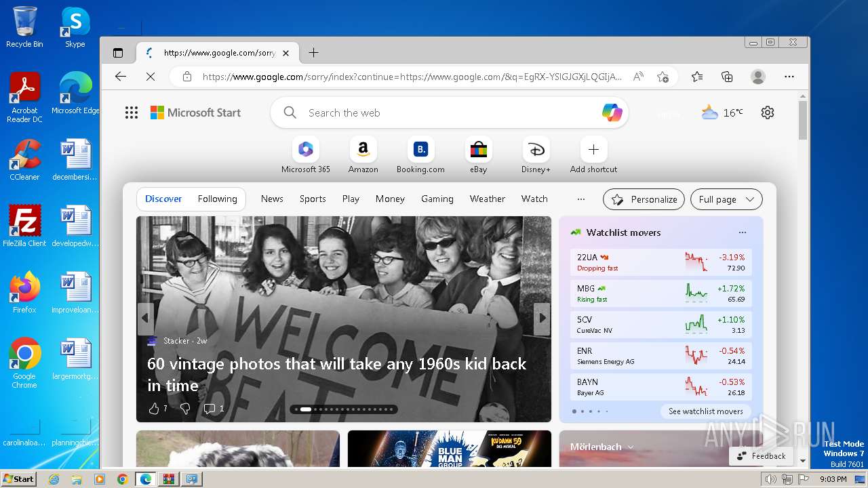
Task: Open the Booking.com shortcut
Action: coord(421,155)
